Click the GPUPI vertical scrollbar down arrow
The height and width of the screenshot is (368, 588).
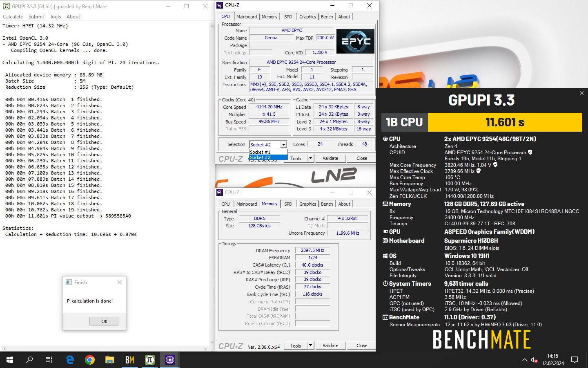point(212,342)
